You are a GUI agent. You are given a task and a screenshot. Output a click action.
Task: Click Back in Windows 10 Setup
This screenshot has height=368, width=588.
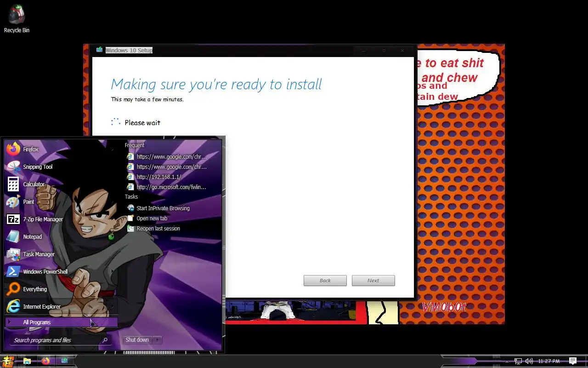pyautogui.click(x=325, y=281)
